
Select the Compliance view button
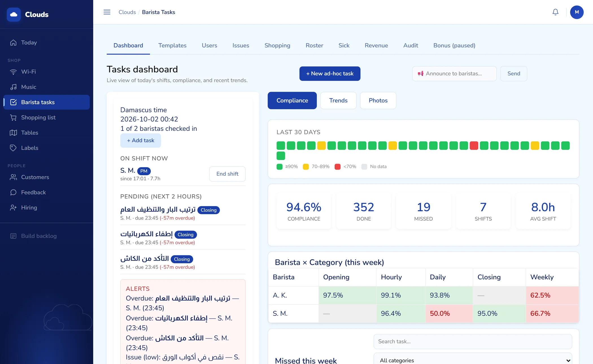(292, 100)
